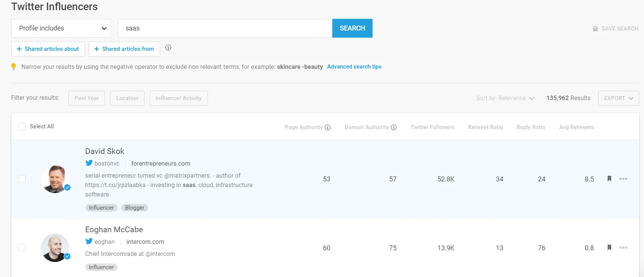Click the Influencer tag on Eoghan McCabe

(101, 267)
